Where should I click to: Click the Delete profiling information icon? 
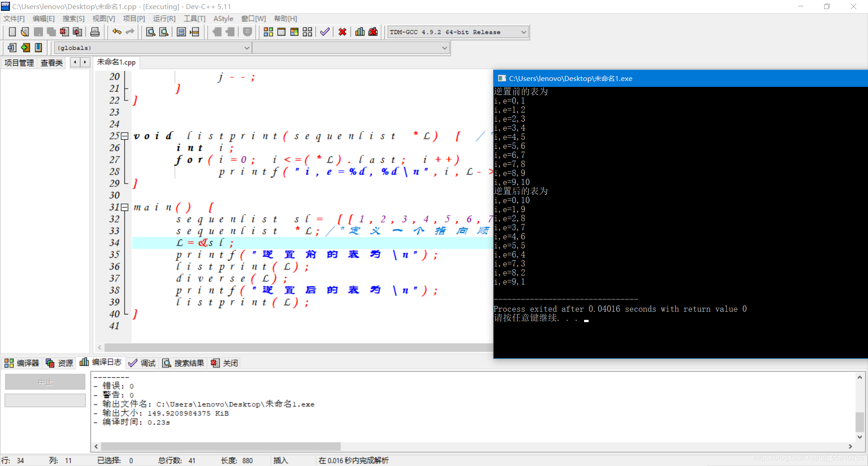(x=373, y=32)
